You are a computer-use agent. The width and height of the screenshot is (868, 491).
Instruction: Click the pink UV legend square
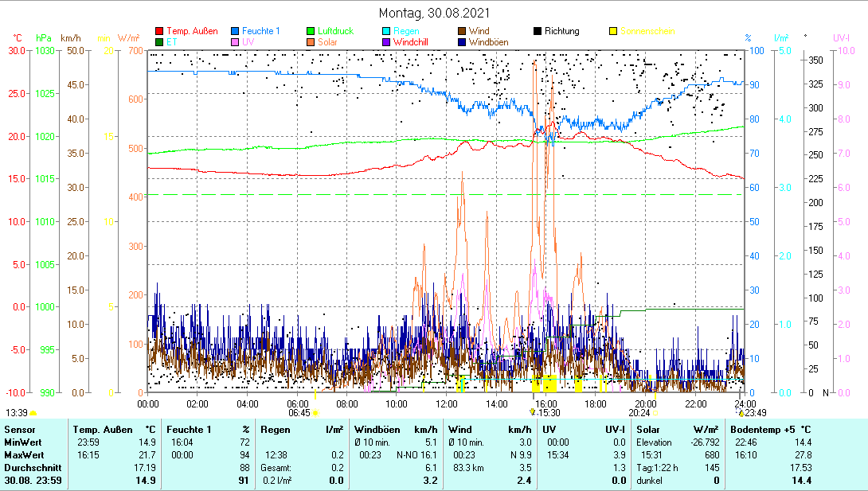click(x=235, y=42)
